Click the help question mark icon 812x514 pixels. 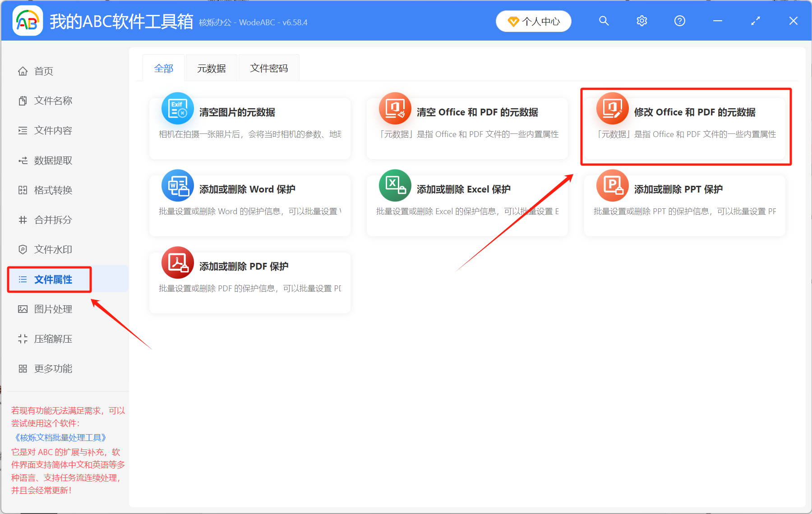click(679, 21)
